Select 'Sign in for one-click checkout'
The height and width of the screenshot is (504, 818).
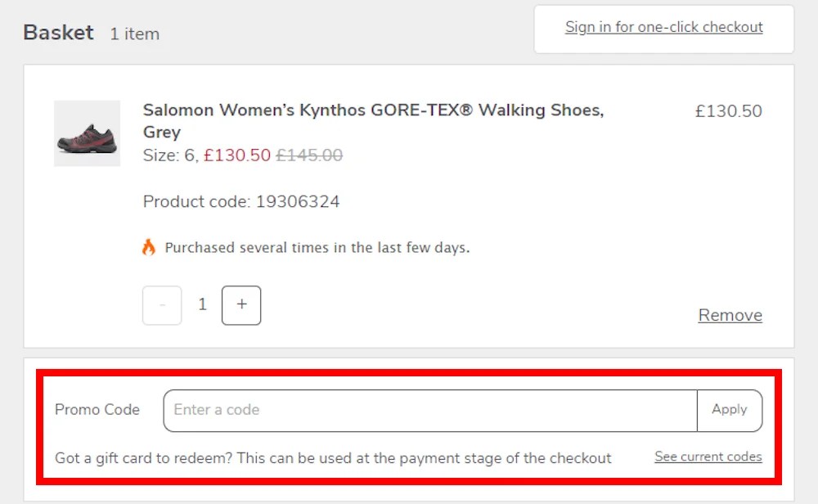(x=664, y=27)
